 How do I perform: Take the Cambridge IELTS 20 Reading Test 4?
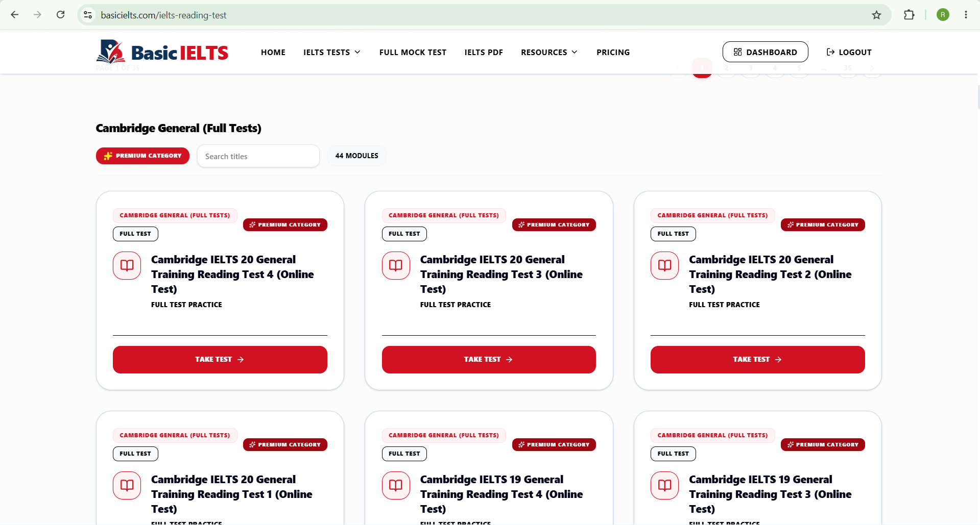220,360
